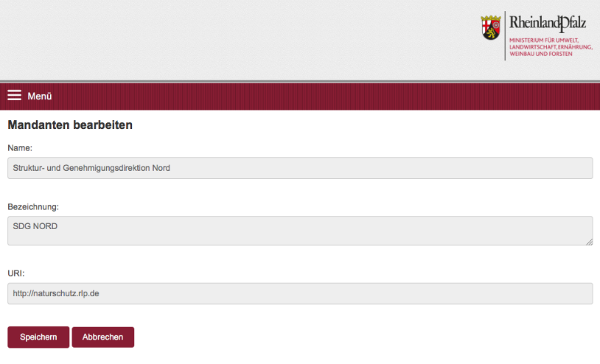Click the Menü label text
The image size is (600, 364).
pos(40,97)
